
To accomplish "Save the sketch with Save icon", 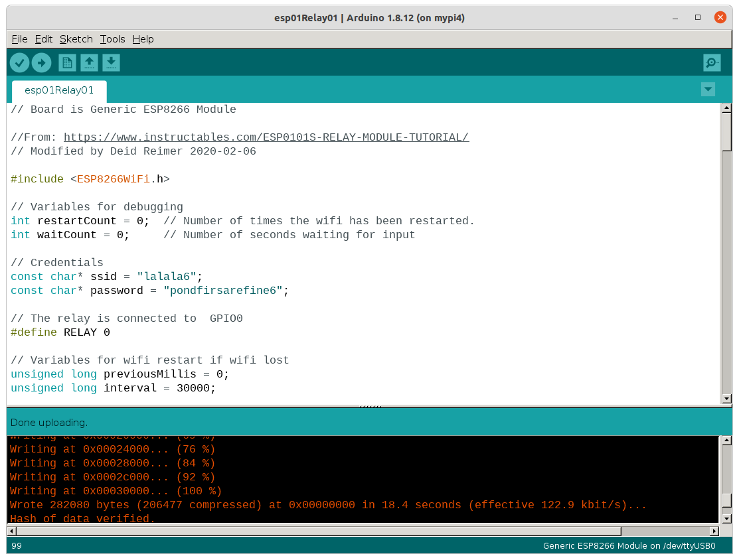I will [x=112, y=62].
